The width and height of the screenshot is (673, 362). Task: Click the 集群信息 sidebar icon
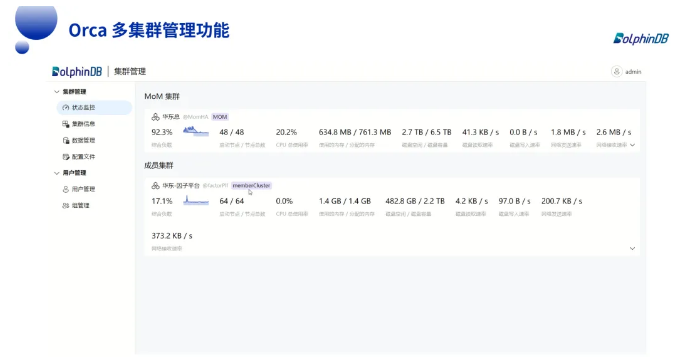(x=66, y=124)
